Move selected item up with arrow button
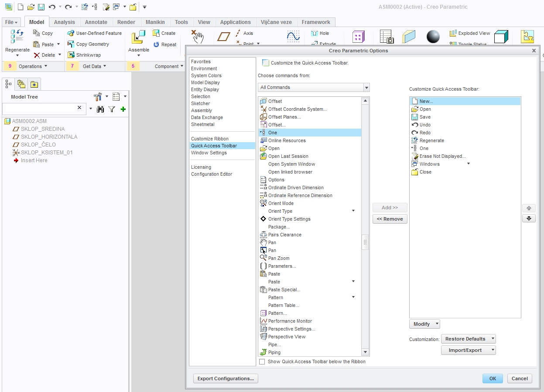The height and width of the screenshot is (392, 544). click(x=529, y=208)
